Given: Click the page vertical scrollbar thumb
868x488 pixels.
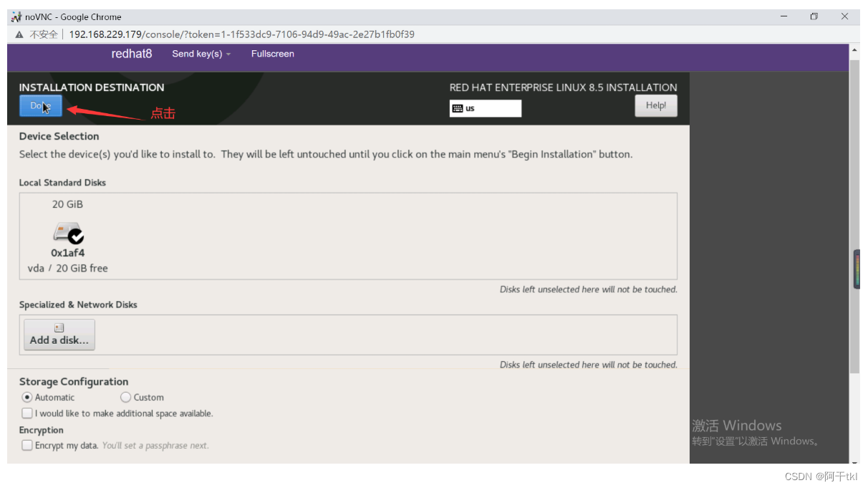Looking at the screenshot, I should [x=854, y=216].
